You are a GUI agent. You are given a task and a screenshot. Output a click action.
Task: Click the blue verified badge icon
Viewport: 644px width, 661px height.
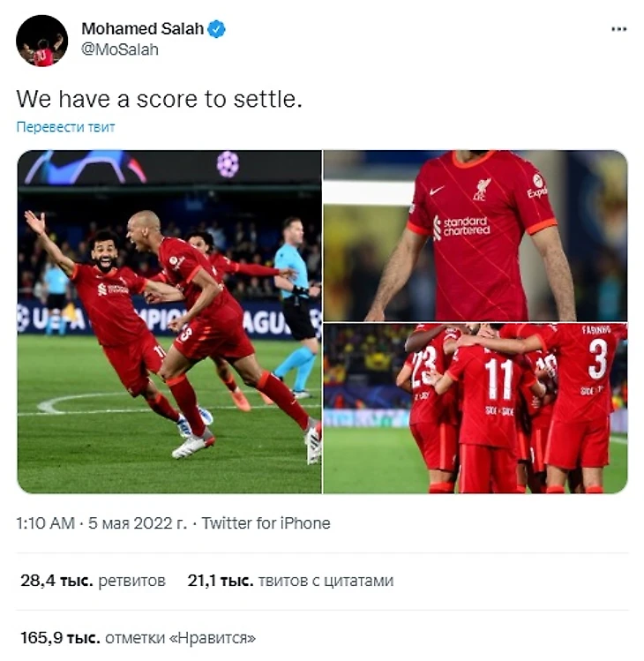point(217,29)
